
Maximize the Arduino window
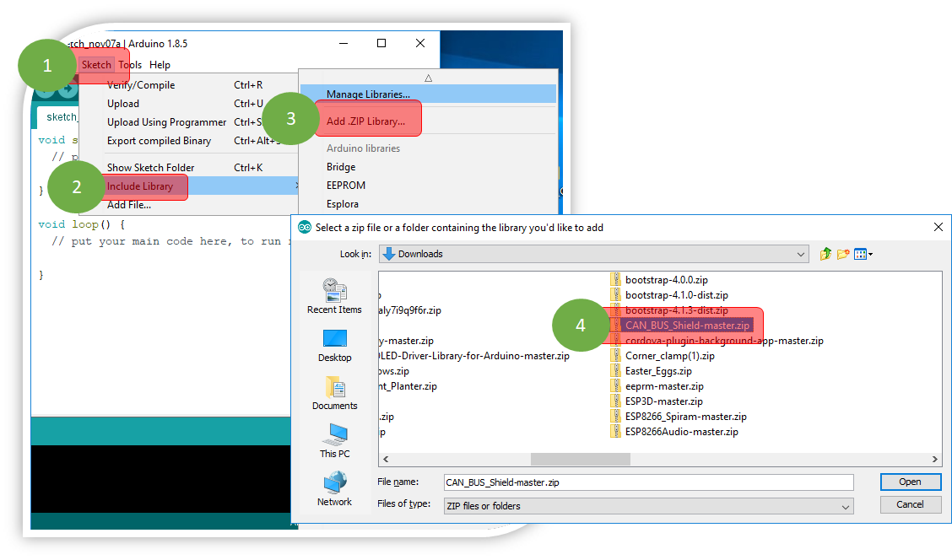(x=381, y=43)
